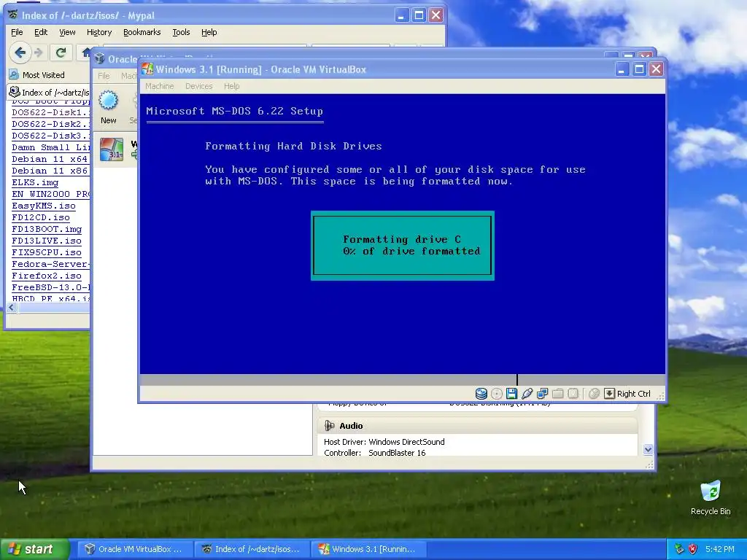Screen dimensions: 747x560
Task: Click the Controller: SoundBlaster 16 text
Action: point(374,453)
